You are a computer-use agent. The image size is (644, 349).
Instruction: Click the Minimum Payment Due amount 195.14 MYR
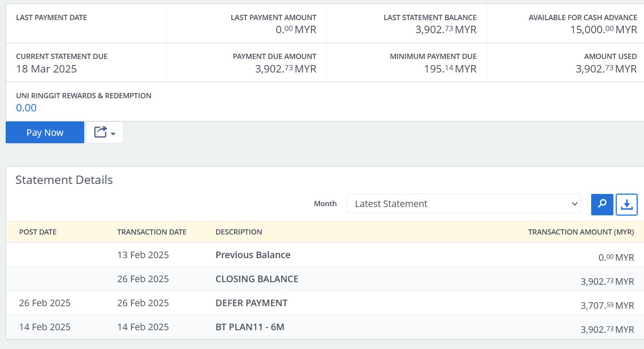click(x=450, y=69)
